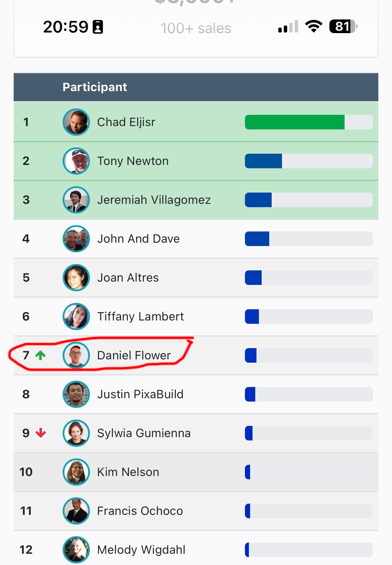Select Joan Altres name link
The height and width of the screenshot is (565, 392).
click(x=128, y=278)
